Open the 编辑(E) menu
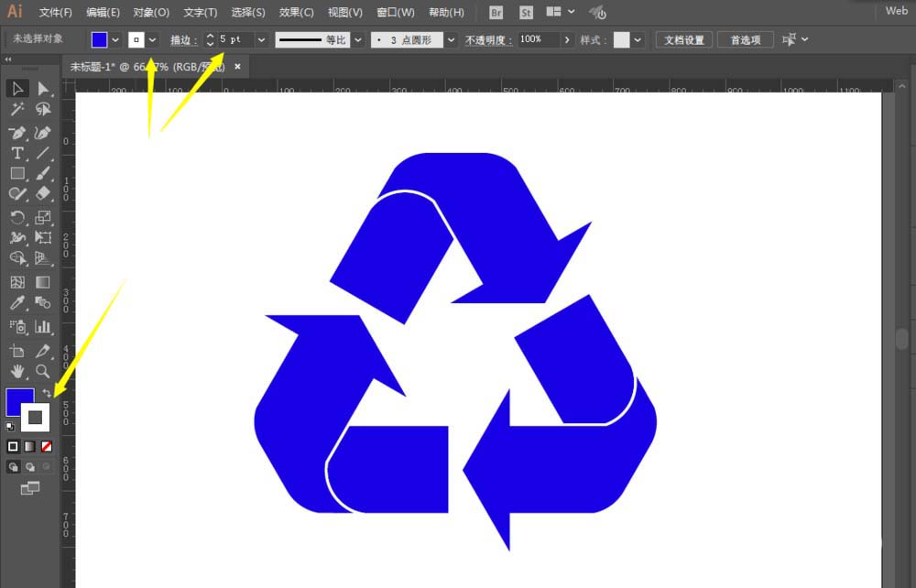 (103, 12)
